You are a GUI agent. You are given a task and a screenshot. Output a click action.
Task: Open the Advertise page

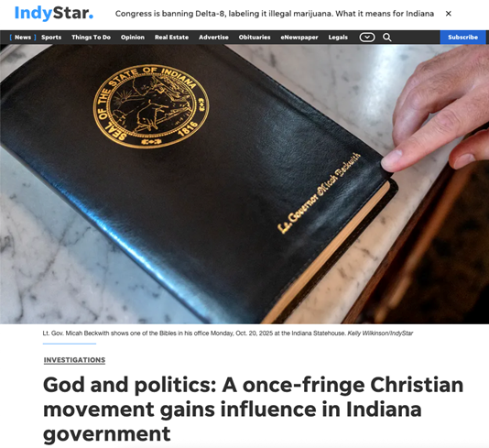coord(213,38)
